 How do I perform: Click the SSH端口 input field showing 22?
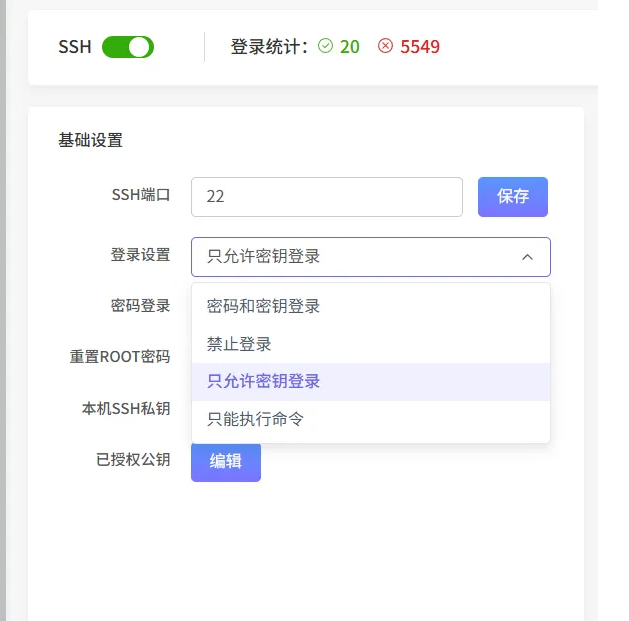tap(326, 197)
